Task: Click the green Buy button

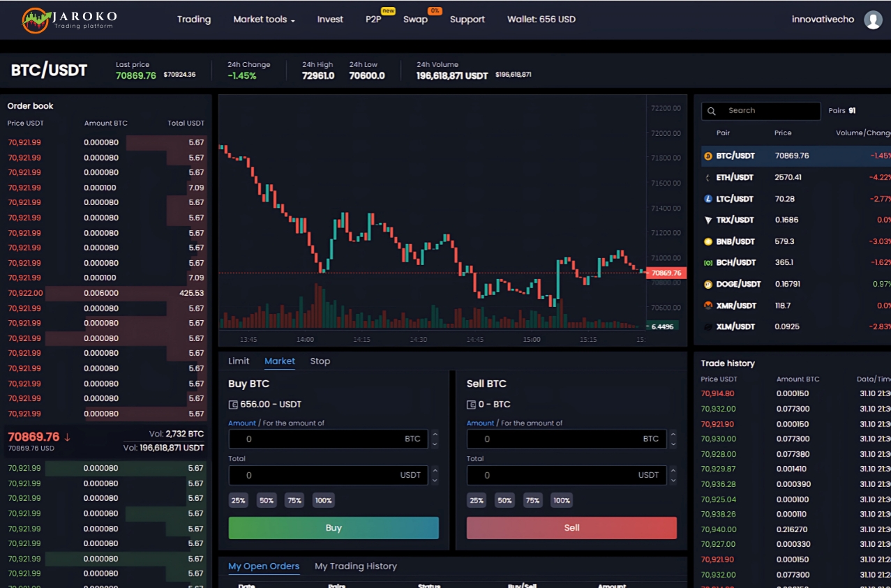Action: pyautogui.click(x=334, y=528)
